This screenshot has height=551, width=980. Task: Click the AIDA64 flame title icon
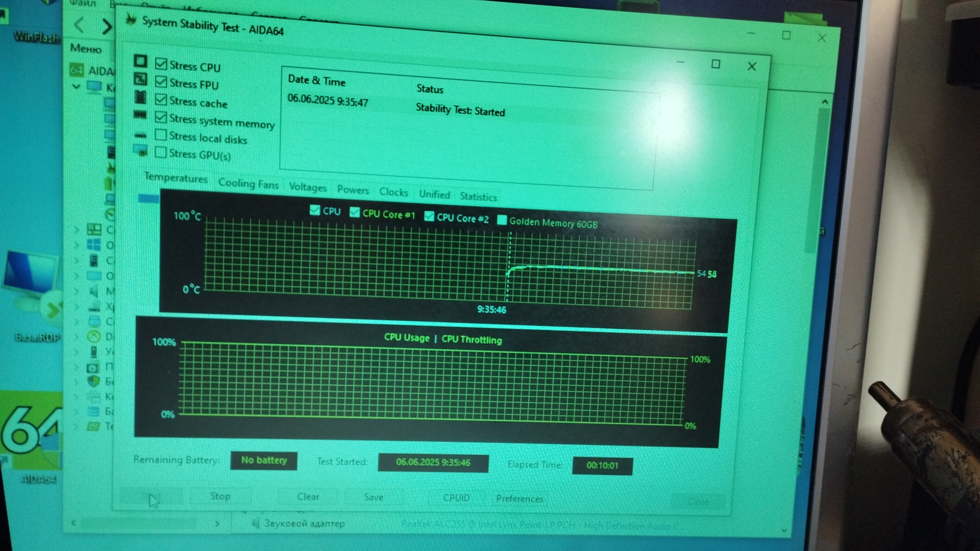click(x=131, y=19)
